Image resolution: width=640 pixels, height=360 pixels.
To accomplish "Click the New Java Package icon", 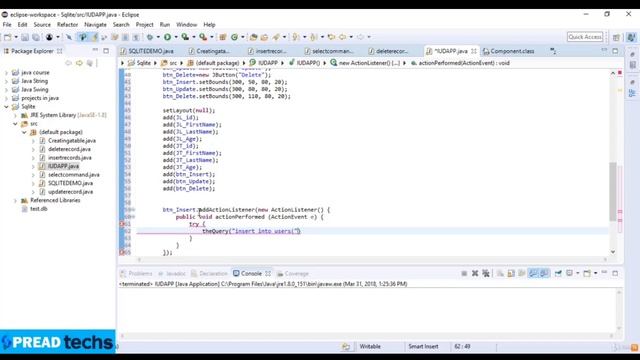I will [222, 37].
